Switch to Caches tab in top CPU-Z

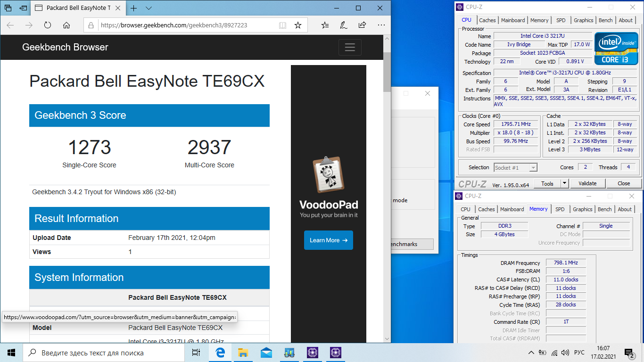[x=487, y=20]
